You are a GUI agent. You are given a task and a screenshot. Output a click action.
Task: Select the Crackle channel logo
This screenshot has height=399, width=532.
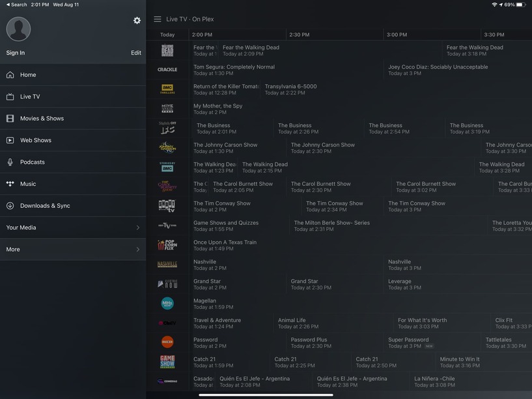pos(167,69)
